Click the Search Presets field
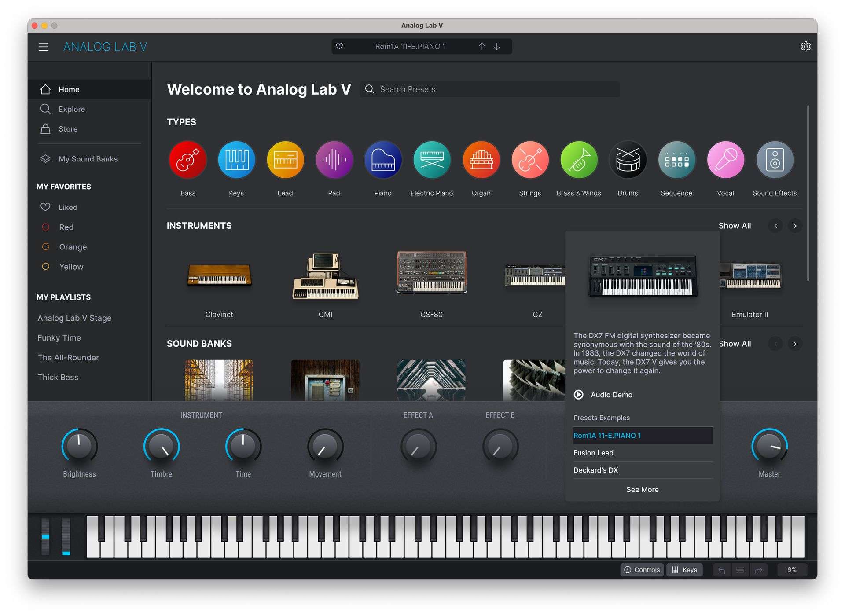This screenshot has height=616, width=845. (490, 89)
